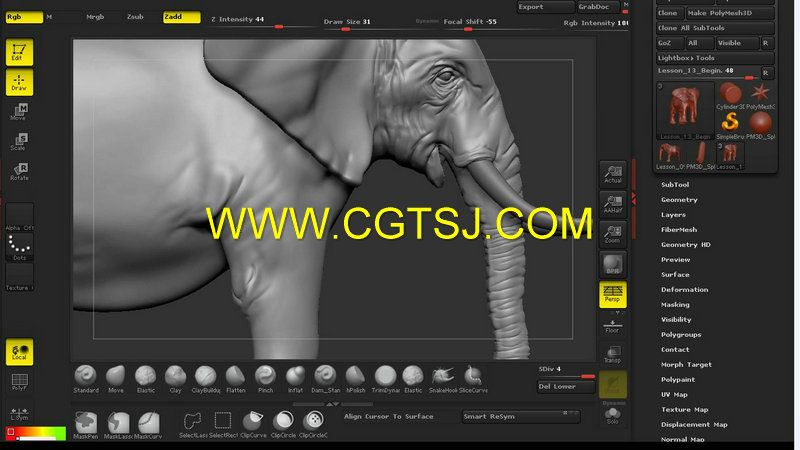
Task: Toggle Solo mode
Action: (x=613, y=416)
